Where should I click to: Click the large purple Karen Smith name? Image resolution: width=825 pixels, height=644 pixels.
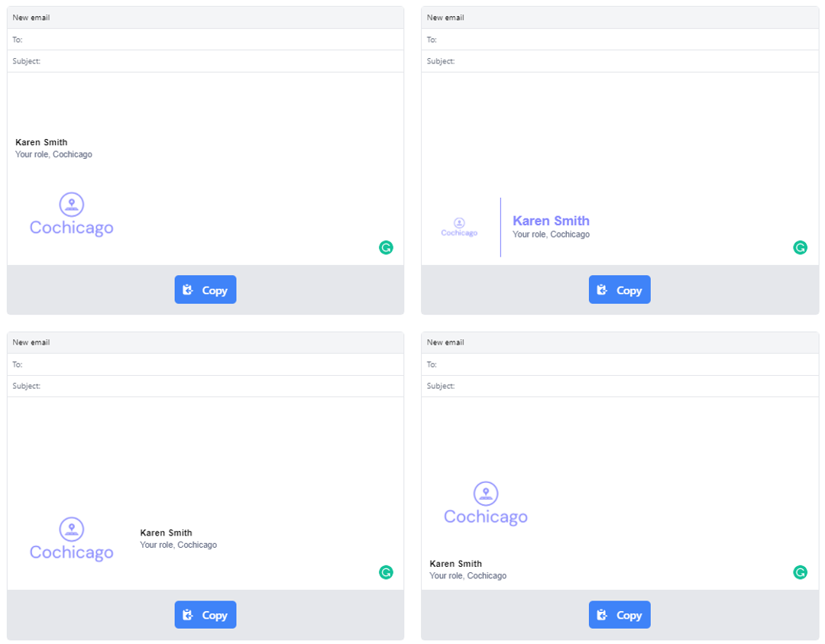click(551, 221)
